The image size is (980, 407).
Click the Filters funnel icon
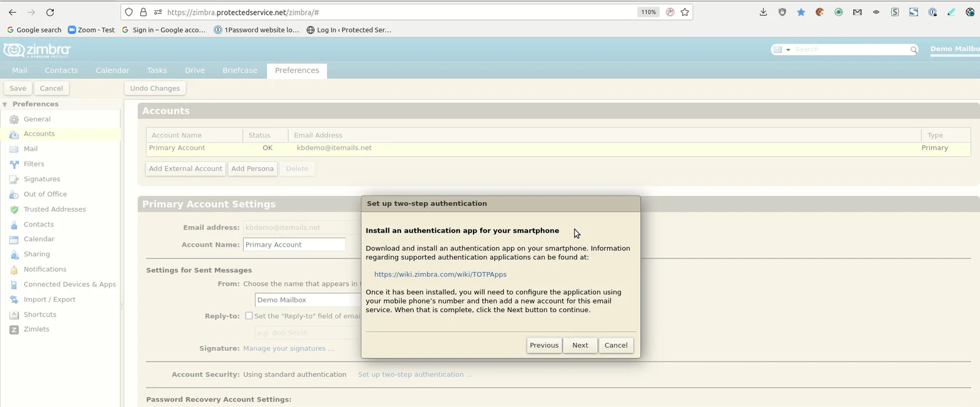point(14,164)
